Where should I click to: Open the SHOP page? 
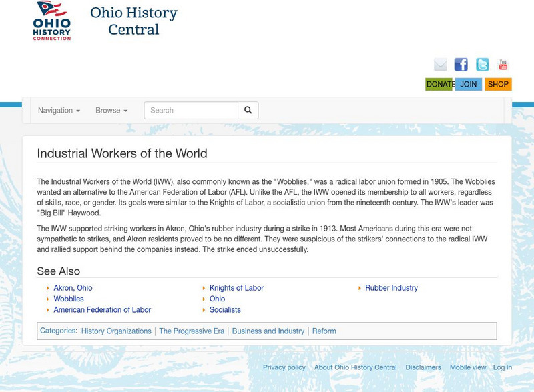(499, 85)
